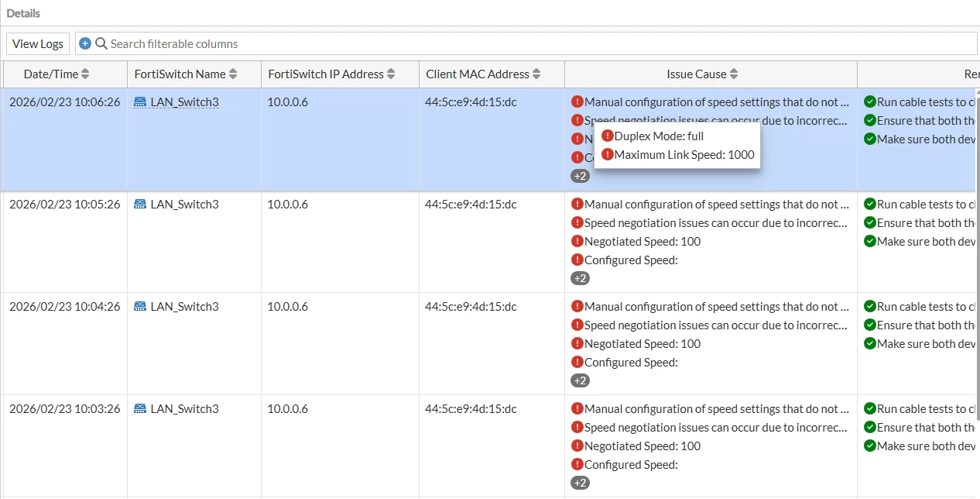Viewport: 980px width, 499px height.
Task: Click Run cable tests text in 10:05:26 row
Action: [x=926, y=204]
